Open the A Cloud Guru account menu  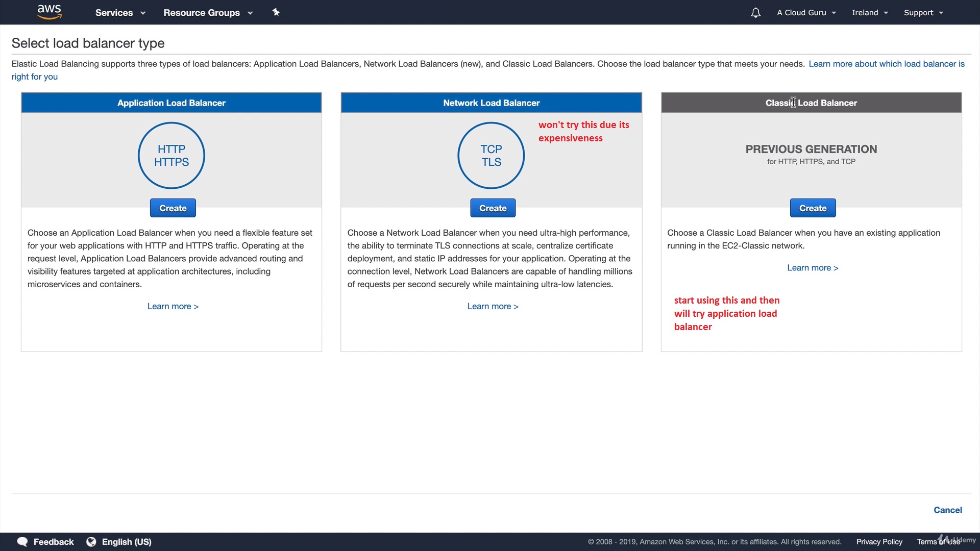806,13
